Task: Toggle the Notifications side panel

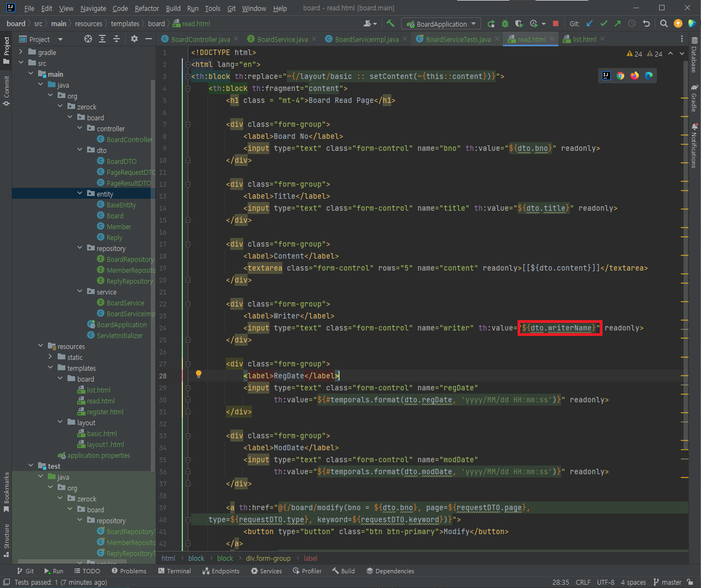Action: [x=694, y=145]
